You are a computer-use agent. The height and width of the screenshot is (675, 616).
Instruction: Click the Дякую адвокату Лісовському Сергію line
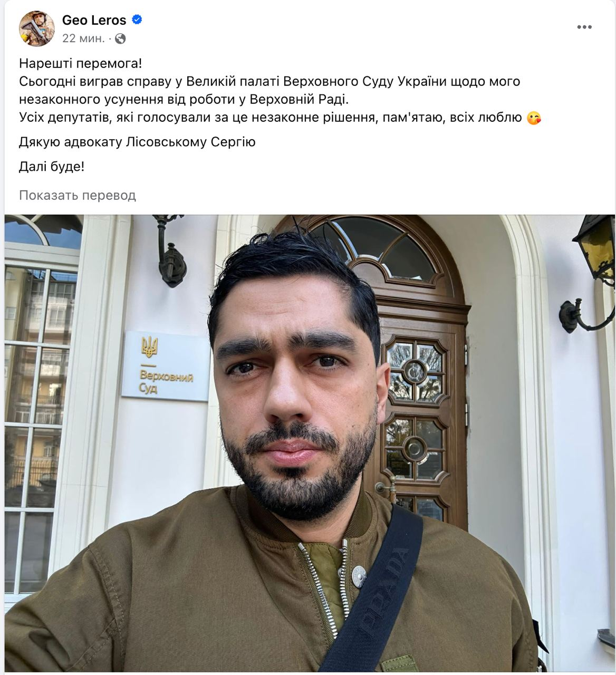137,142
